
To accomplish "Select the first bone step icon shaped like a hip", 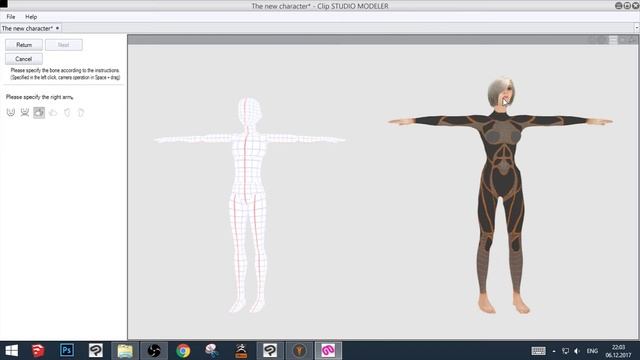I will pyautogui.click(x=11, y=112).
